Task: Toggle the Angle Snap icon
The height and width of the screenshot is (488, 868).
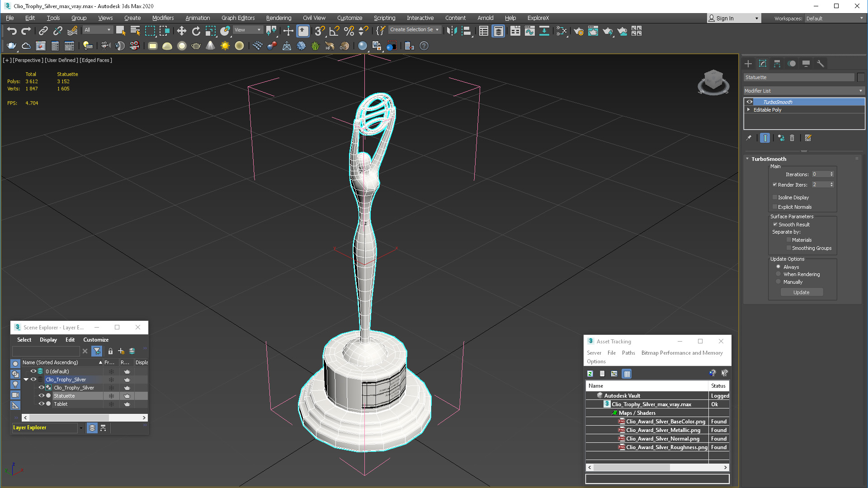Action: click(334, 31)
